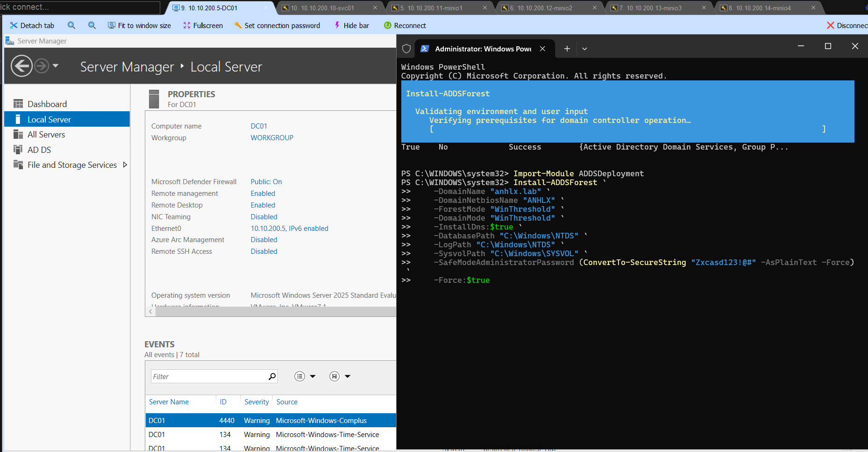868x452 pixels.
Task: Expand save query dropdown arrow
Action: [348, 376]
